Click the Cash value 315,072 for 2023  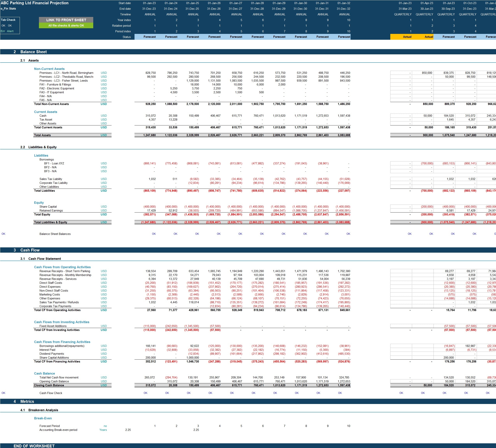point(151,116)
